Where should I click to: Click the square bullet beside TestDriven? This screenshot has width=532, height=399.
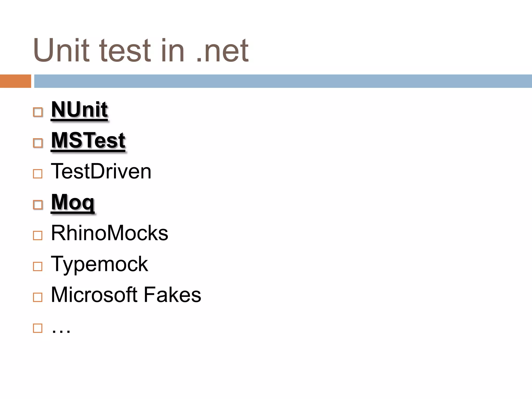tap(38, 174)
